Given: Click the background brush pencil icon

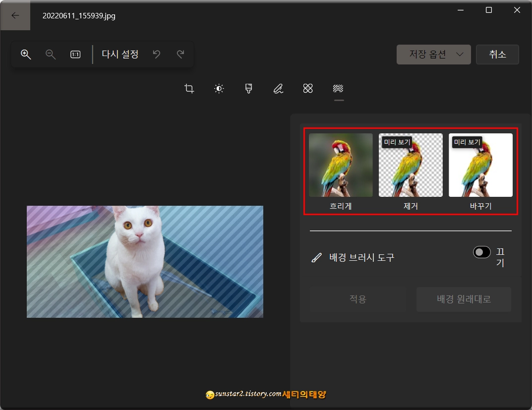Looking at the screenshot, I should click(x=316, y=258).
